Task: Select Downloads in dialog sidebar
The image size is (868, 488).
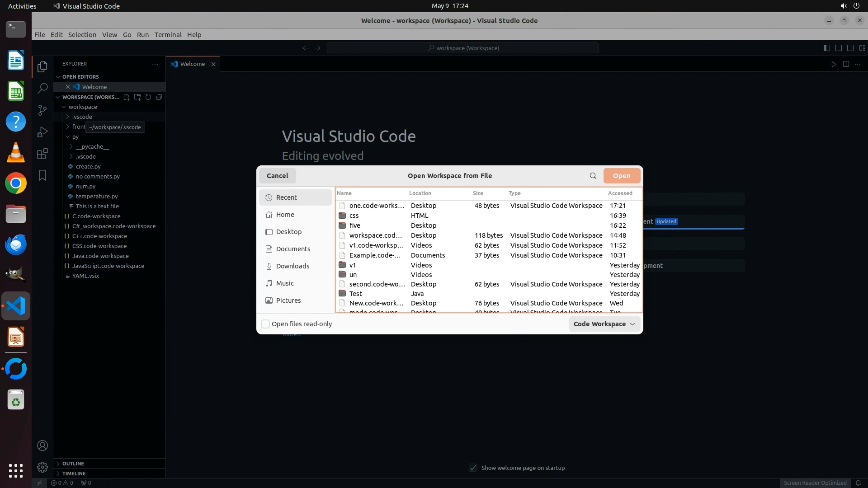Action: pyautogui.click(x=292, y=266)
